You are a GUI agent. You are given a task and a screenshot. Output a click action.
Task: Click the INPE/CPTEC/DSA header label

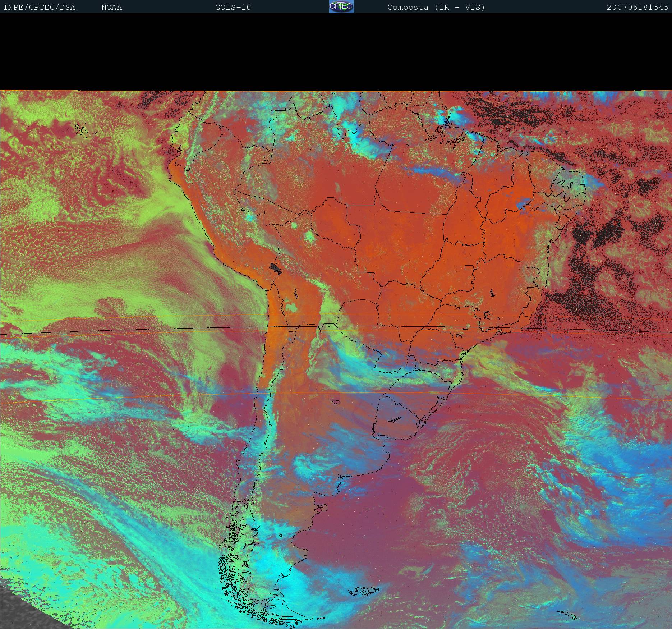pyautogui.click(x=39, y=8)
